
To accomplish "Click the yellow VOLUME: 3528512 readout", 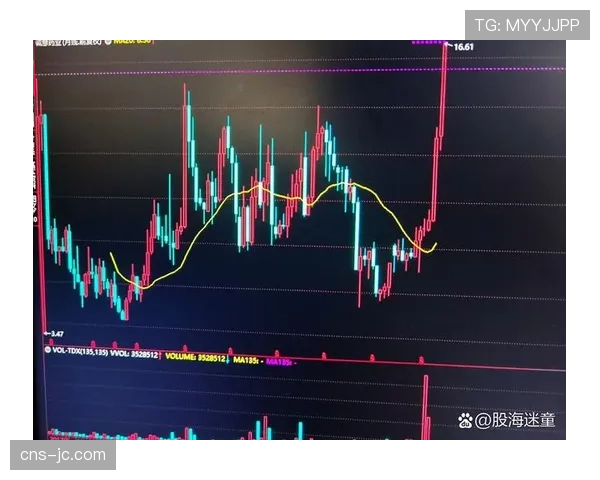I will tap(196, 358).
